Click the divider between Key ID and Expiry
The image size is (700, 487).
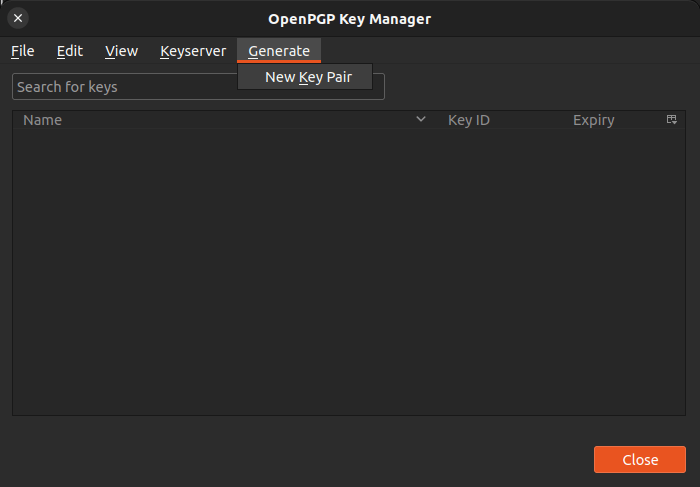tap(563, 120)
